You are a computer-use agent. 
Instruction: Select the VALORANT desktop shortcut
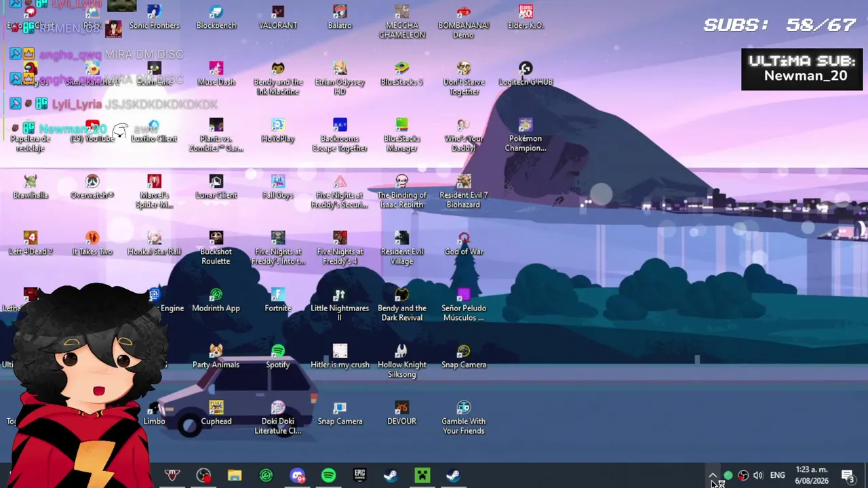(x=278, y=18)
